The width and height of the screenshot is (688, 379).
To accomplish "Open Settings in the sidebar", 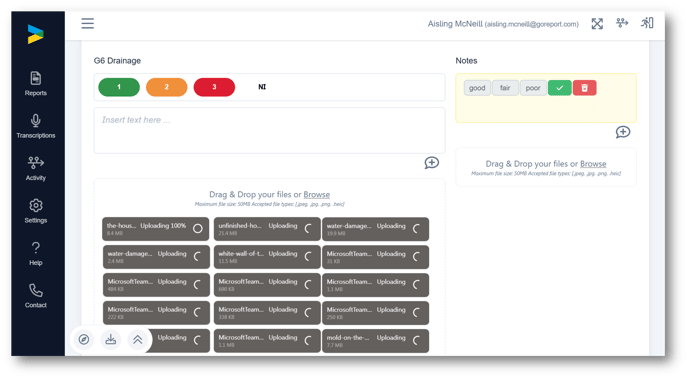I will pos(36,211).
